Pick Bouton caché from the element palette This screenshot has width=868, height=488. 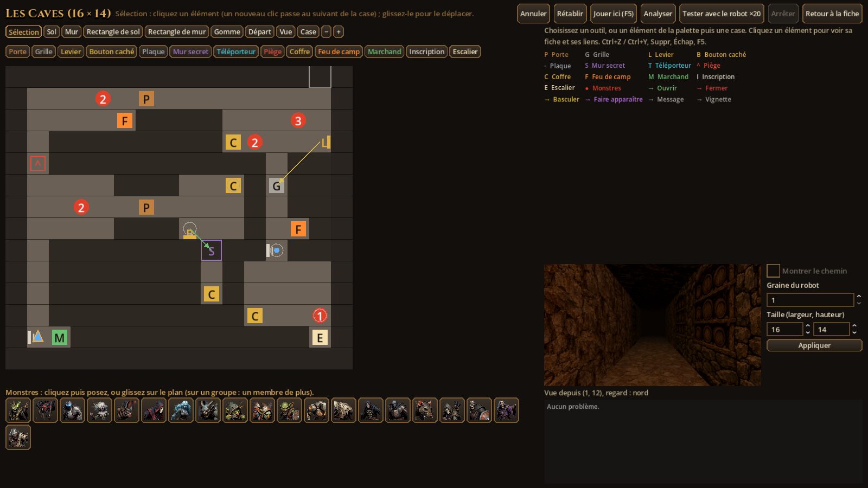click(x=111, y=52)
